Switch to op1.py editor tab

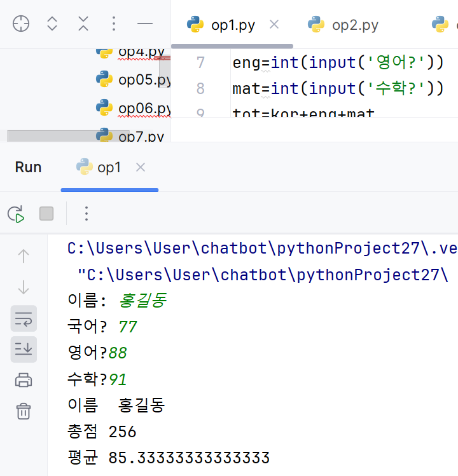tap(233, 25)
